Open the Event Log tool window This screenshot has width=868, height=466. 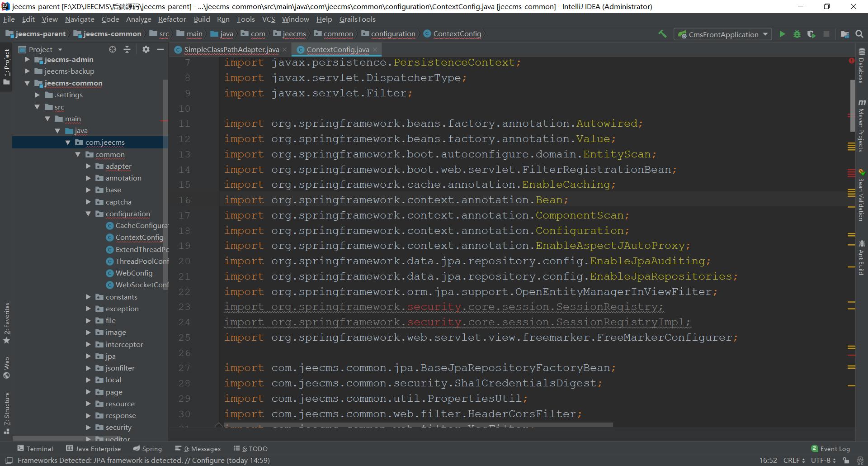pos(830,449)
